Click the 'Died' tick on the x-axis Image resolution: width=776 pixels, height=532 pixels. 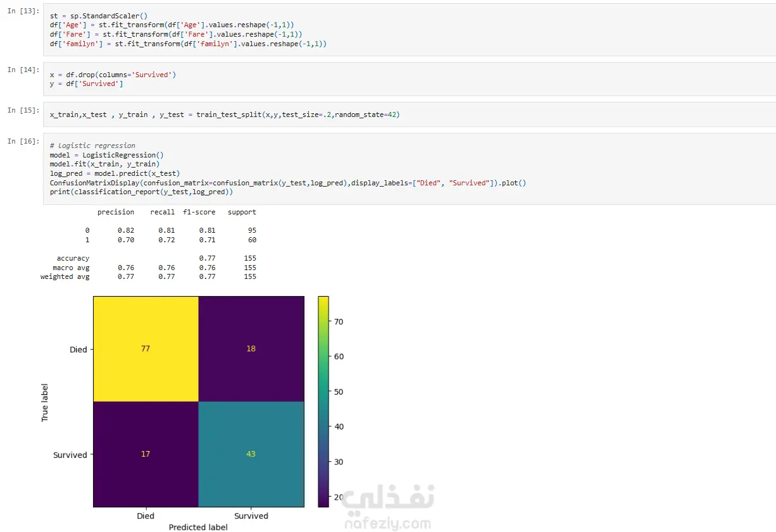click(x=146, y=516)
